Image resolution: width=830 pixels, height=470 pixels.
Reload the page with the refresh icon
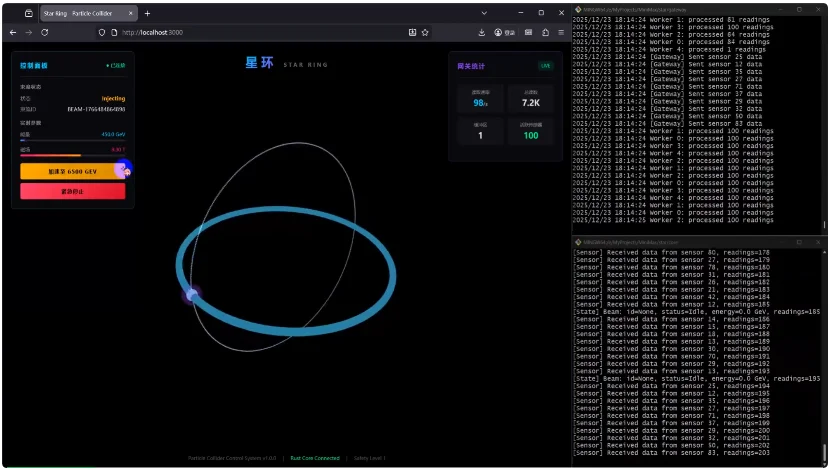[45, 32]
